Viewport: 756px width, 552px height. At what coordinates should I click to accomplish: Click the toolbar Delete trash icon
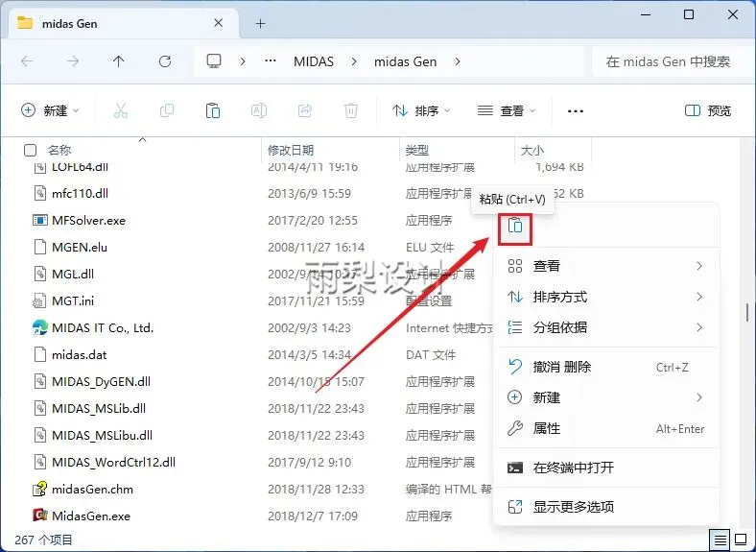[351, 111]
